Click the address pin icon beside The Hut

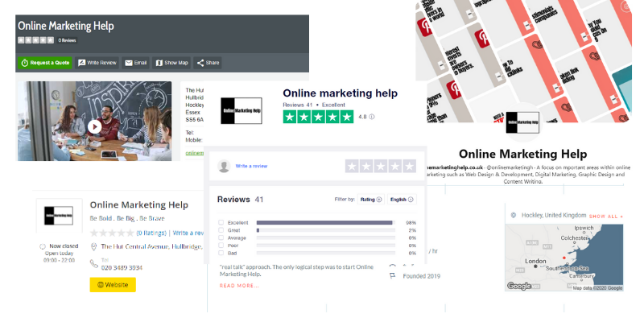coord(93,247)
